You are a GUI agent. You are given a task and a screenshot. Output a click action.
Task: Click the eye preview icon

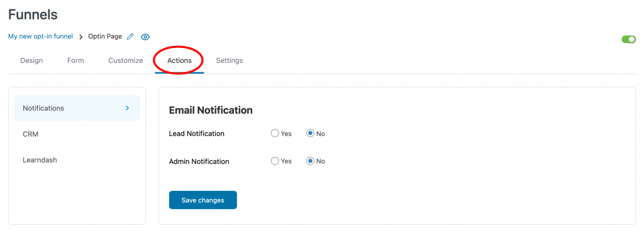tap(145, 37)
